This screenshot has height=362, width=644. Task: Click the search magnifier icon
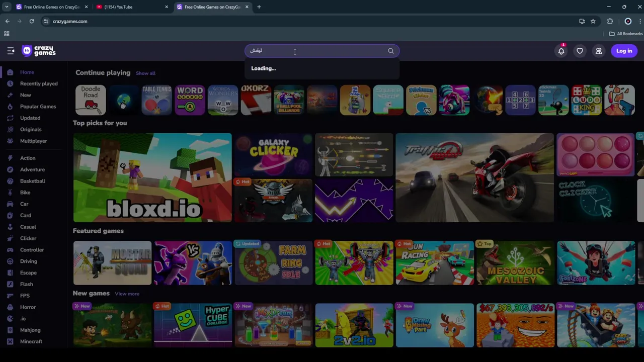click(391, 51)
